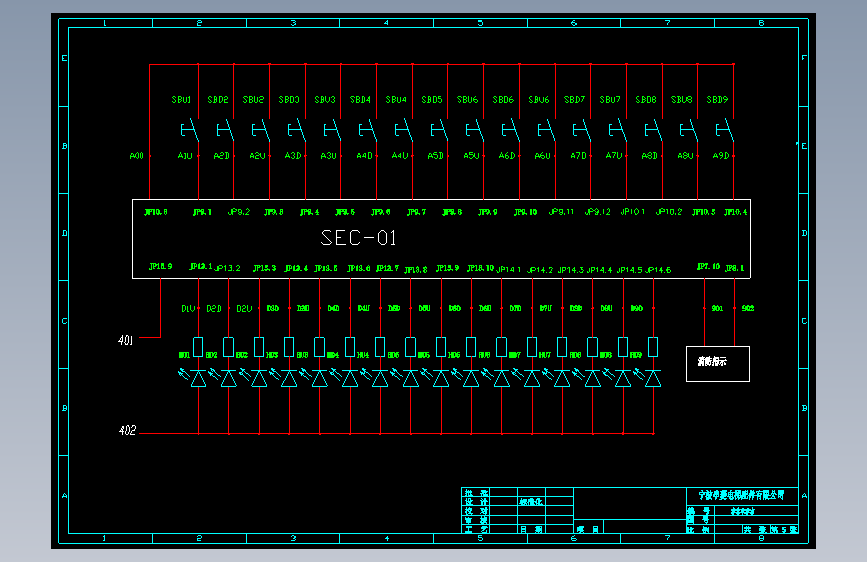Click the SBD9 switch label
This screenshot has height=562, width=867.
pos(717,100)
